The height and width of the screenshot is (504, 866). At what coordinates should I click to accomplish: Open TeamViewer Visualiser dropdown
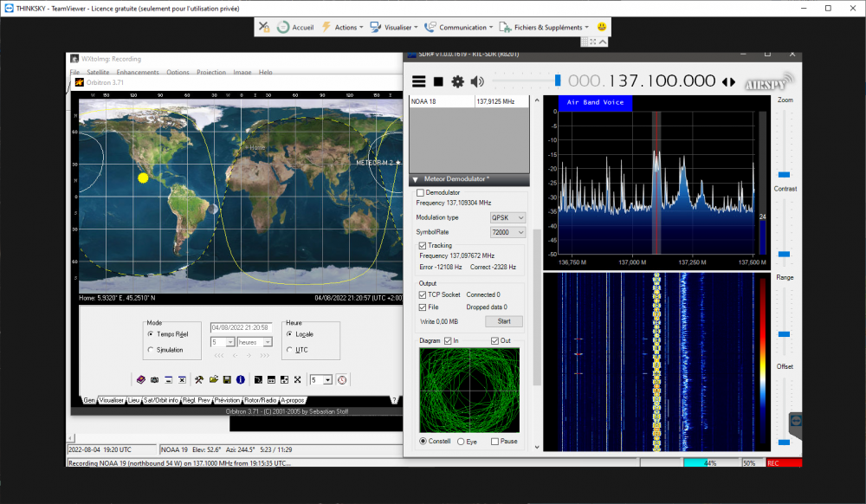point(394,27)
